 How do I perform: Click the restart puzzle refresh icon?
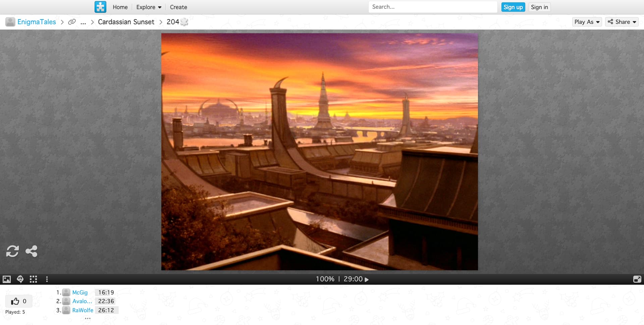point(12,251)
